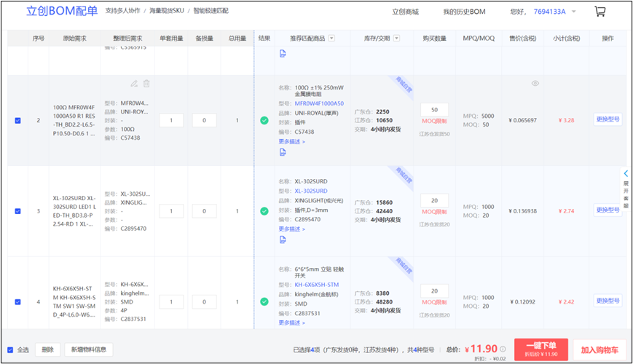The image size is (633, 364).
Task: Click the 加入购物车 button
Action: [x=599, y=349]
